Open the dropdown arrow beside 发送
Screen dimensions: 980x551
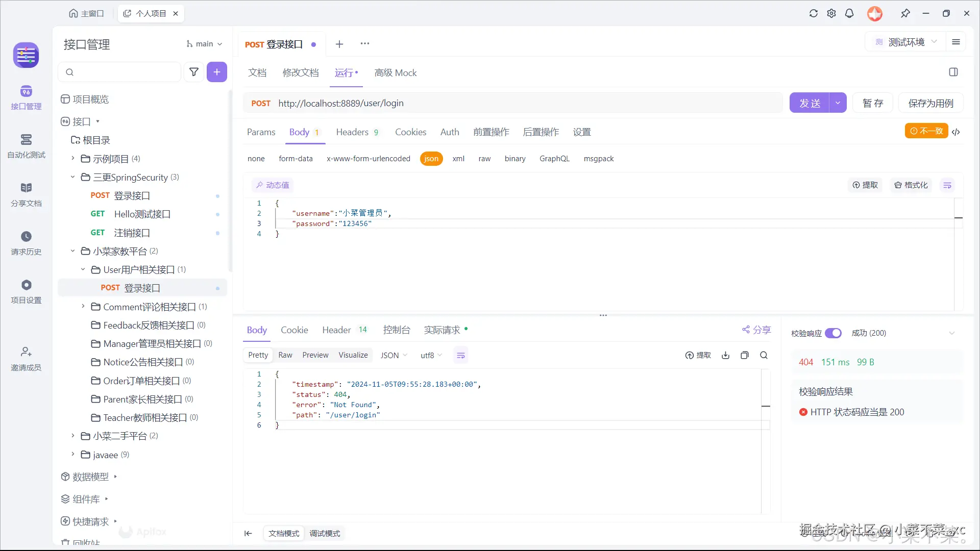coord(838,103)
